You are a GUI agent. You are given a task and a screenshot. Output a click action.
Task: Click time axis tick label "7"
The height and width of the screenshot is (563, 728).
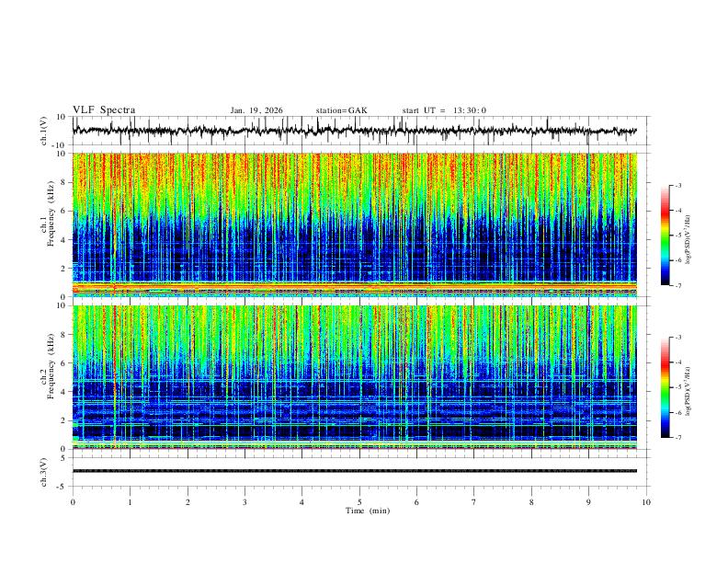(x=474, y=502)
